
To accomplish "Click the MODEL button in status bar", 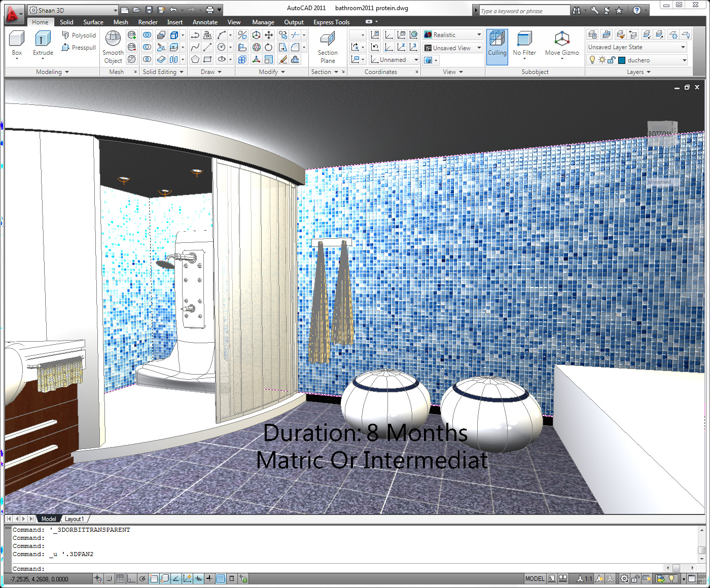I will [535, 578].
